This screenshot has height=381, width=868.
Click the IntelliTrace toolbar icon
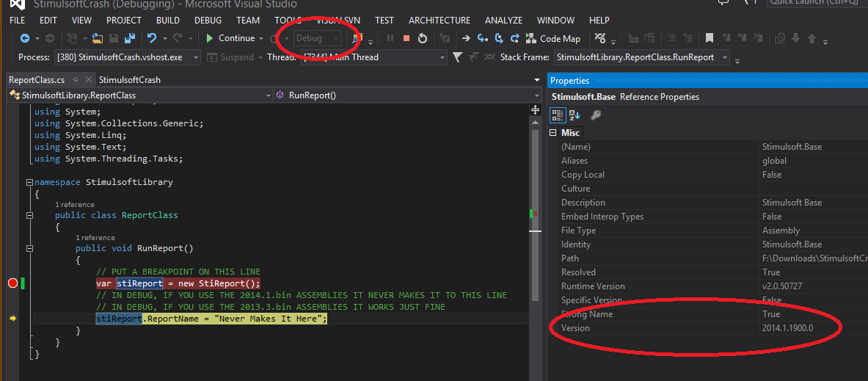[601, 38]
